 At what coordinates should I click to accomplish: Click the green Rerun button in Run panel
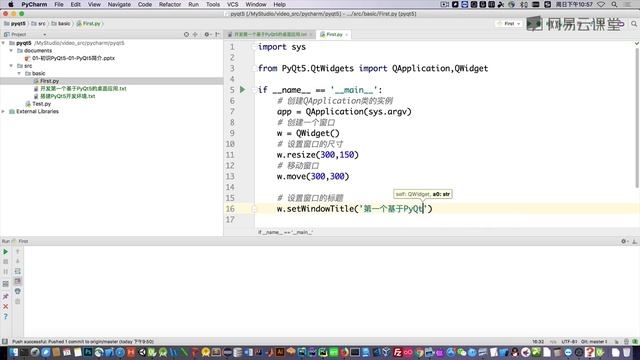(6, 252)
